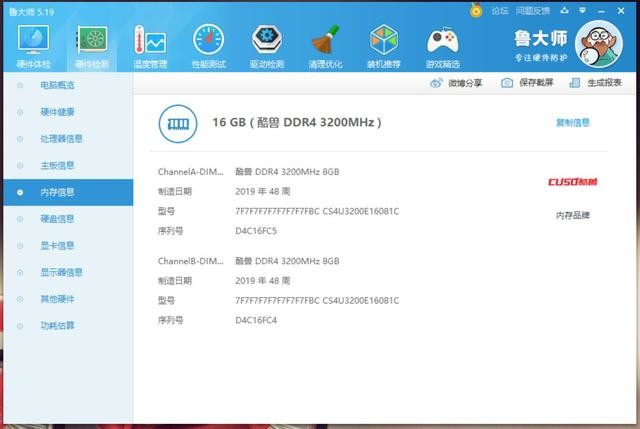Share via the 微博分享 text link
The image size is (640, 429).
pos(465,83)
